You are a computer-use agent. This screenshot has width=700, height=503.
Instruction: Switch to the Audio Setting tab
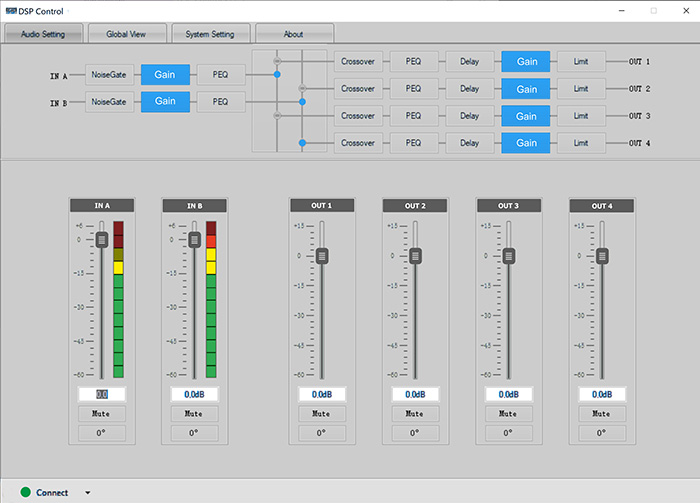click(x=43, y=34)
